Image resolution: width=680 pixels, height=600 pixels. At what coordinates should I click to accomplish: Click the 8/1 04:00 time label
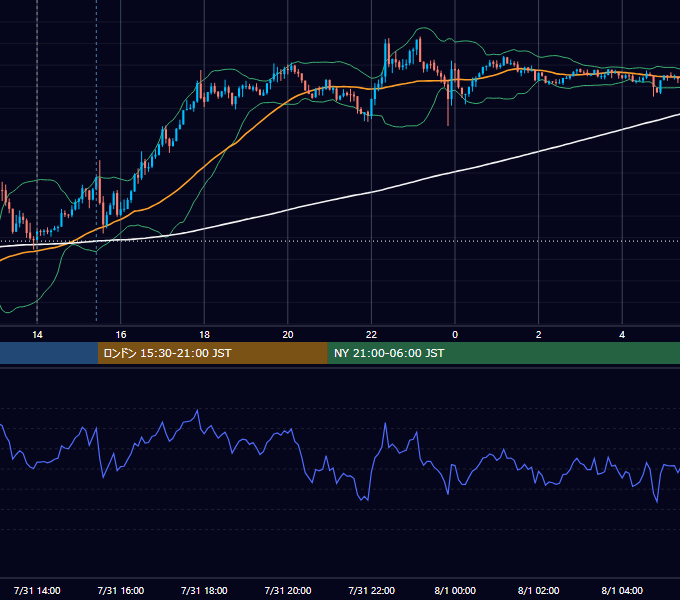(x=622, y=590)
